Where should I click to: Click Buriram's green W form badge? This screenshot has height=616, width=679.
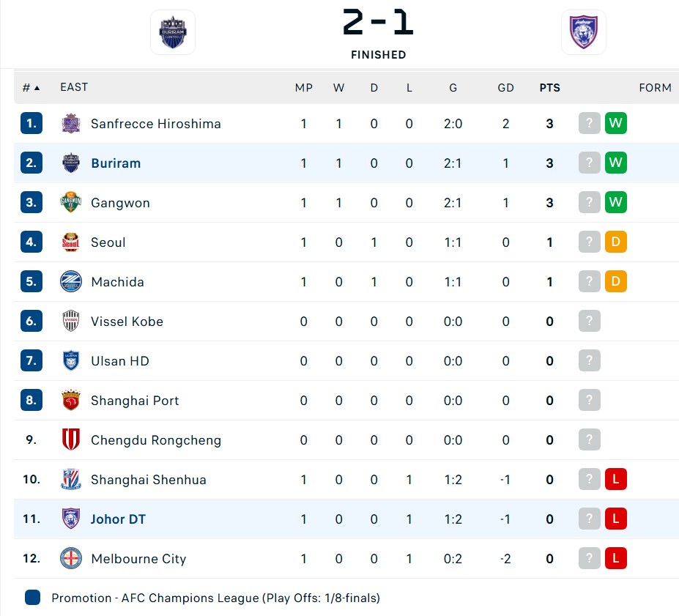(616, 163)
